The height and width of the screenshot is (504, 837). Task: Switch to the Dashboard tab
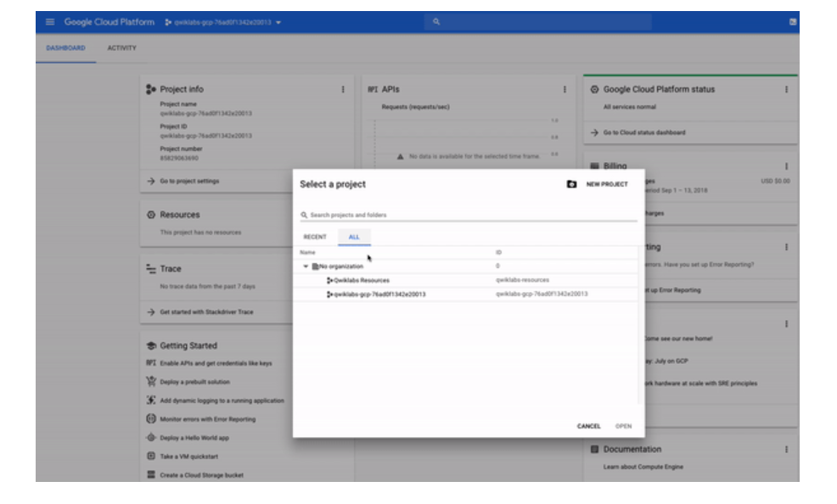65,48
